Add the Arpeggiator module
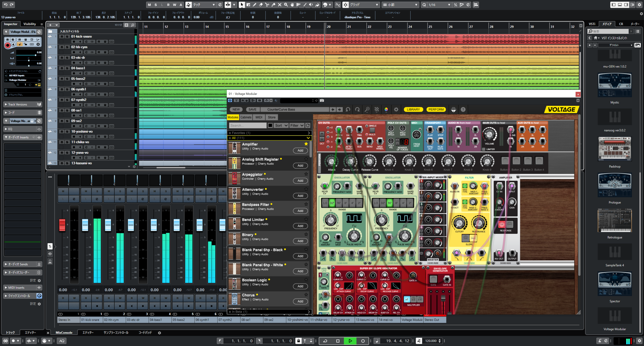 click(300, 181)
